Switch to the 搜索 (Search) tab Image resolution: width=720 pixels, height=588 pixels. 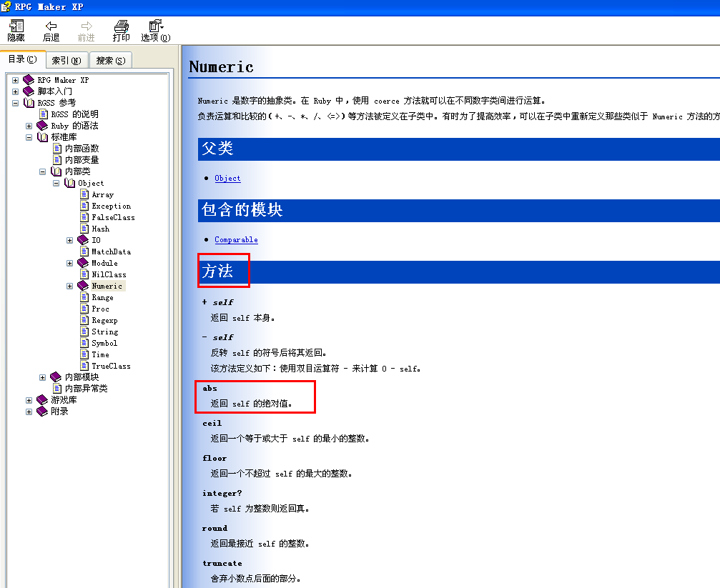coord(111,60)
